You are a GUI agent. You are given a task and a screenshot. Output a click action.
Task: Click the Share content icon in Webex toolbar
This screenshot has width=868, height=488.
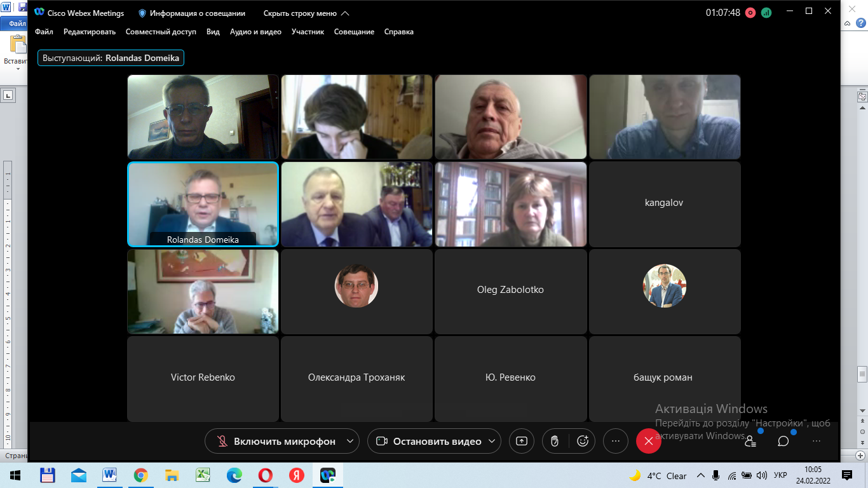(522, 441)
